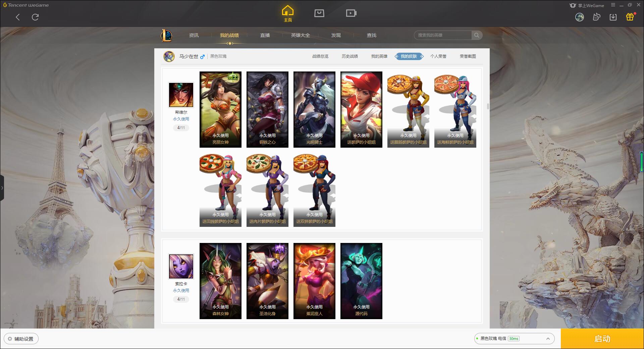The image size is (644, 349).
Task: Click the 索拉卡 champion portrait
Action: click(181, 266)
